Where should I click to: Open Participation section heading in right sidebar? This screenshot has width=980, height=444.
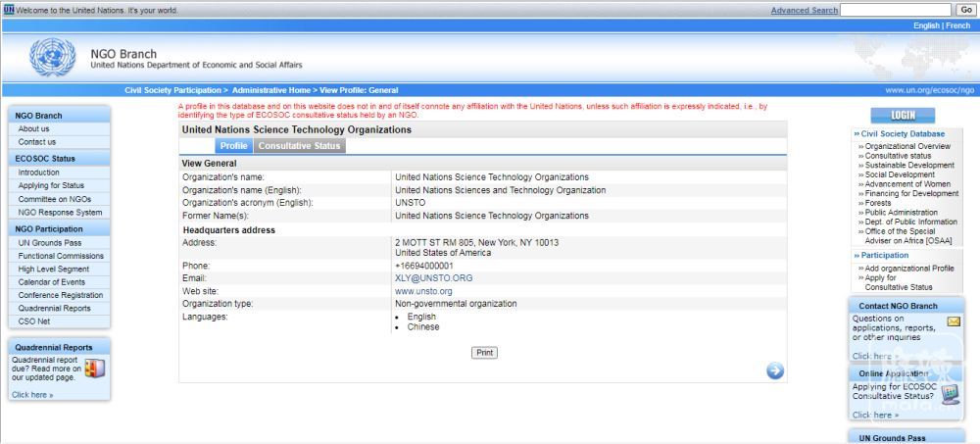pos(884,255)
